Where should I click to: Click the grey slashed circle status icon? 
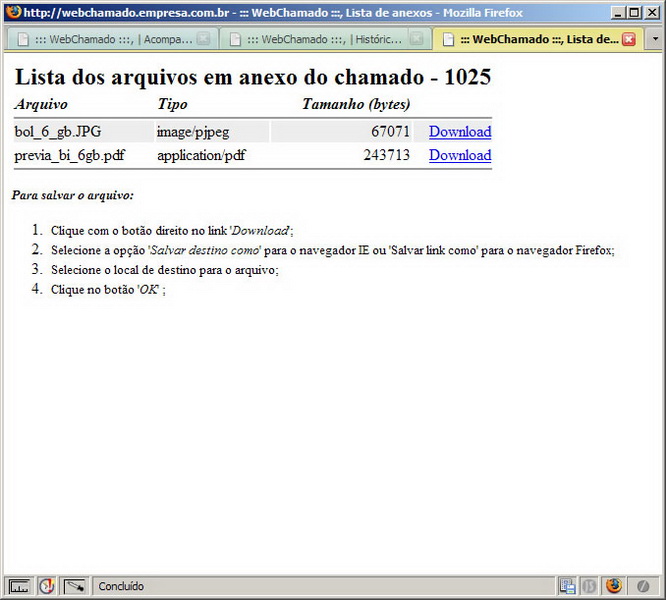click(x=643, y=586)
